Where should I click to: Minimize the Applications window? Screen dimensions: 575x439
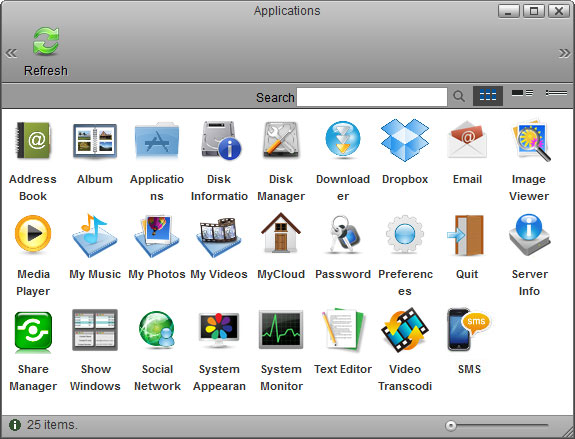tap(509, 11)
